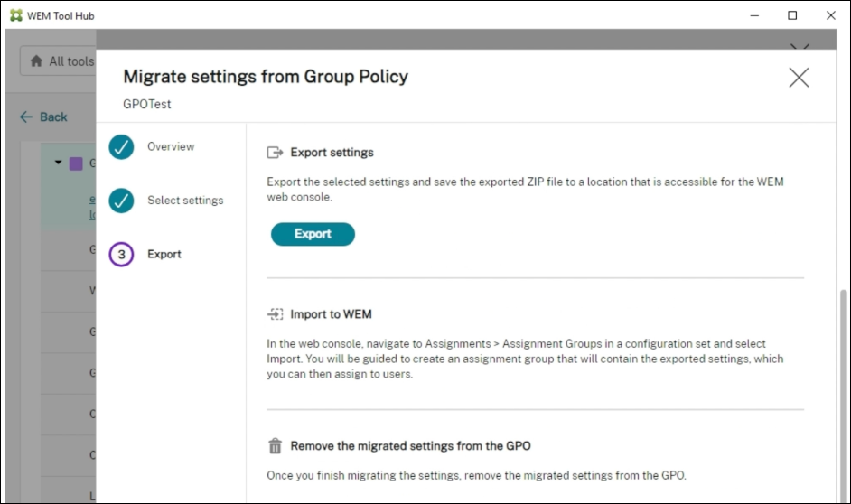Close the WEM Tool Hub window
This screenshot has width=851, height=504.
(x=830, y=15)
